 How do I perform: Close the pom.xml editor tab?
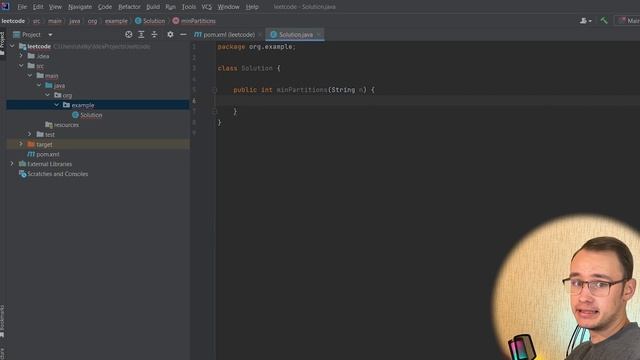click(x=260, y=35)
